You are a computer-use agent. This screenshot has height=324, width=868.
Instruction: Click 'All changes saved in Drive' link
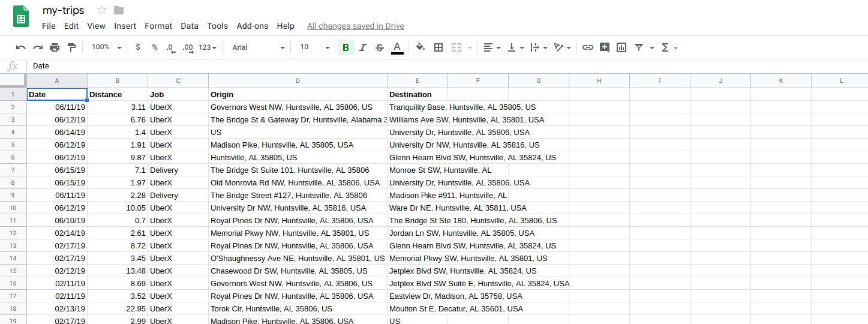click(356, 26)
